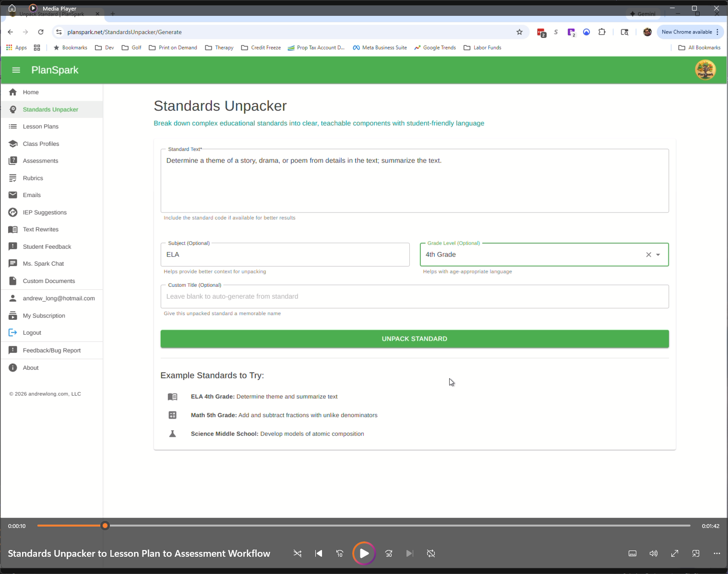Expand the Chrome extensions puzzle menu
The width and height of the screenshot is (728, 574).
pos(602,32)
